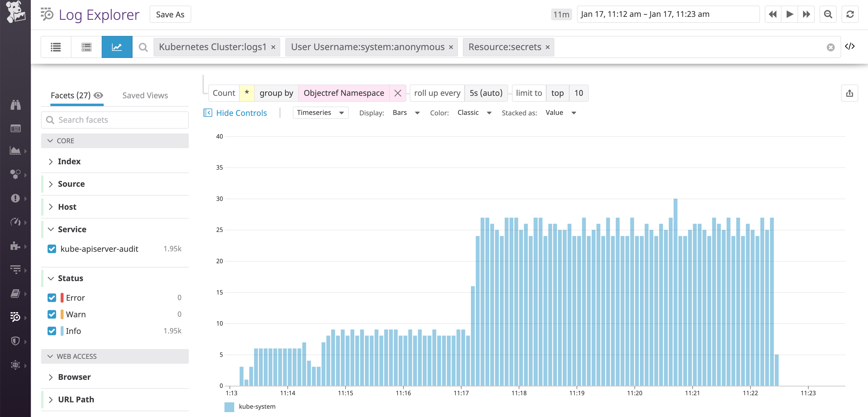Select the Timeseries view icon

pos(117,47)
